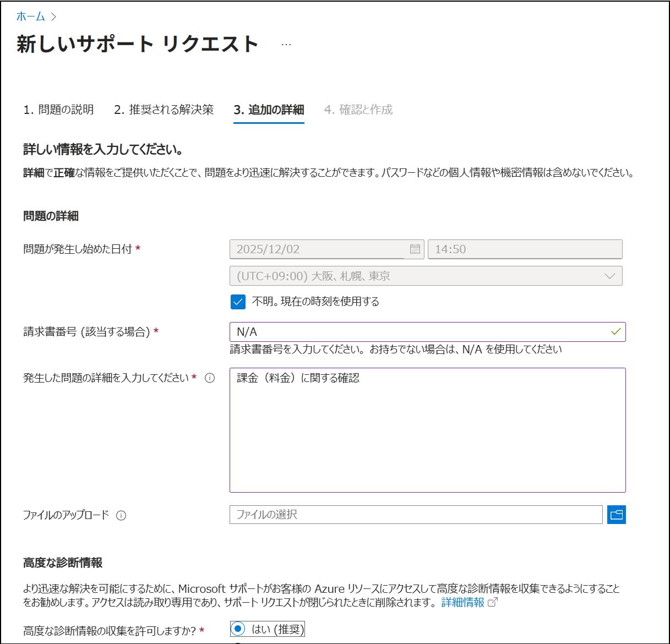Open the timezone dropdown (UTC+09:00)
Image resolution: width=670 pixels, height=644 pixels.
[610, 275]
